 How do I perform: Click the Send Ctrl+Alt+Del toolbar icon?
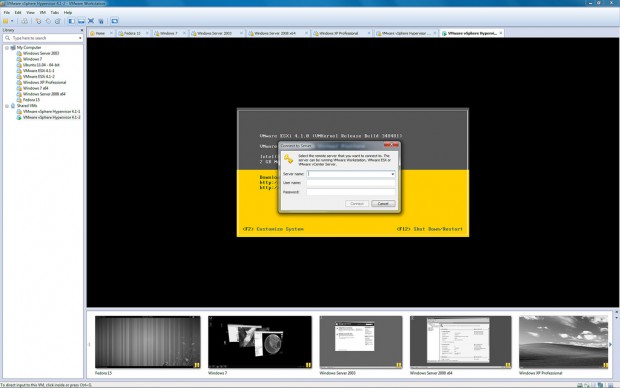click(x=25, y=21)
